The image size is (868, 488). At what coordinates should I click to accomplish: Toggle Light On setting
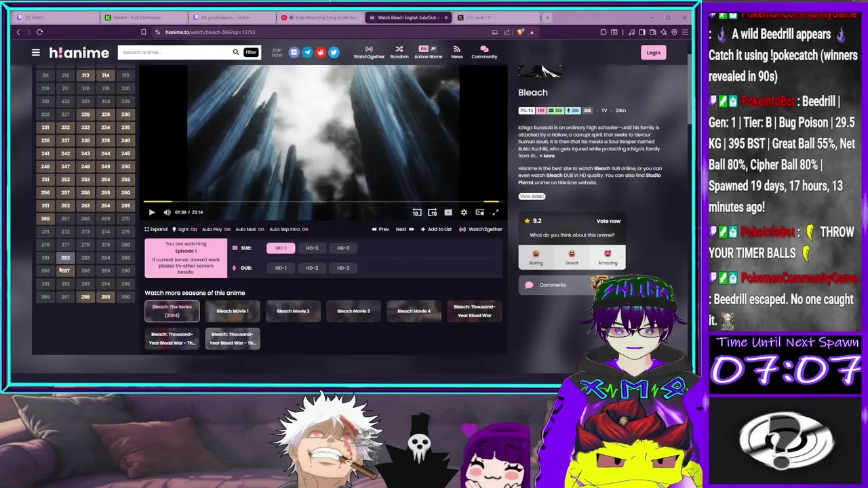coord(183,229)
